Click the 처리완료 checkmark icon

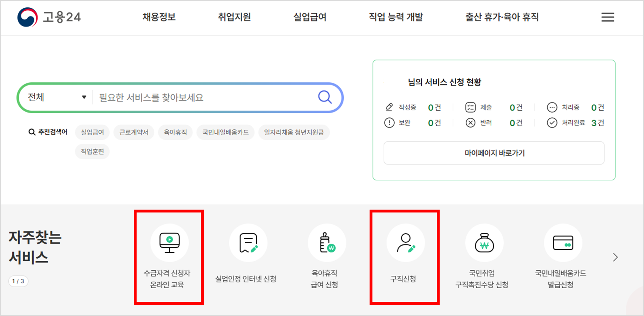pyautogui.click(x=552, y=122)
